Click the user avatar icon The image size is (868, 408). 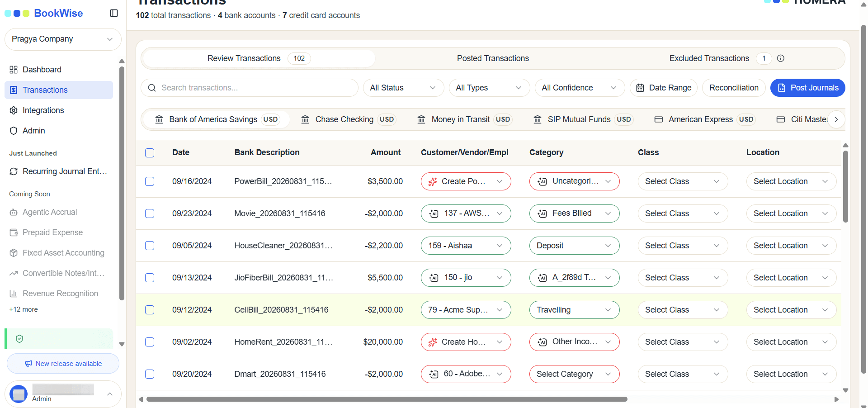(19, 394)
